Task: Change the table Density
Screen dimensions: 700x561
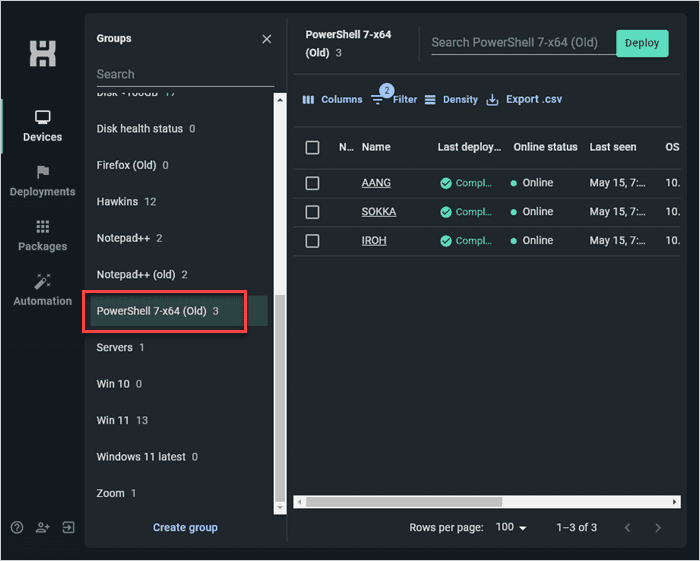Action: [x=451, y=100]
